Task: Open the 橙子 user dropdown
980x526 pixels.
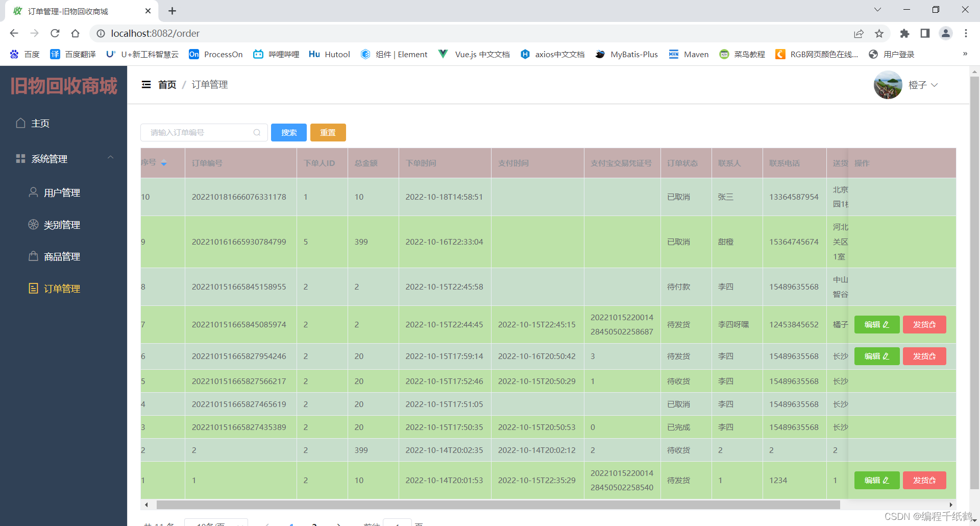Action: coord(923,85)
